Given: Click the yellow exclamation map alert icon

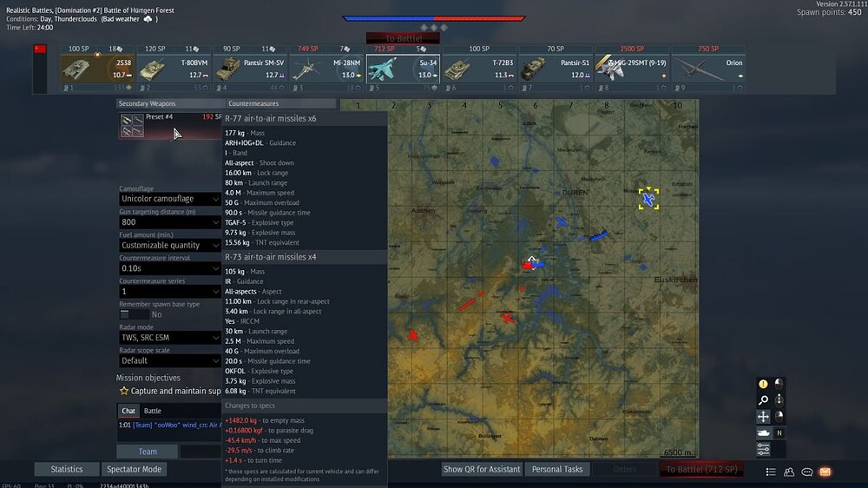Looking at the screenshot, I should [x=763, y=384].
